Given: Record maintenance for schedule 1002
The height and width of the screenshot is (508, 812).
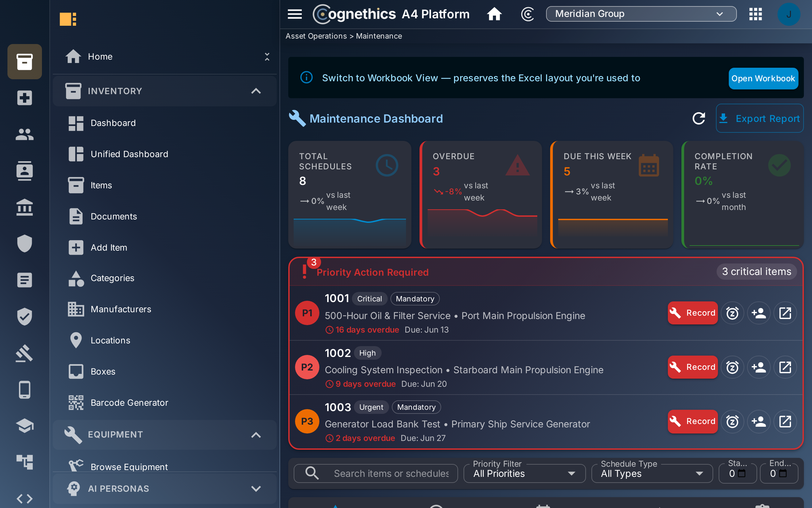Looking at the screenshot, I should click(x=693, y=367).
